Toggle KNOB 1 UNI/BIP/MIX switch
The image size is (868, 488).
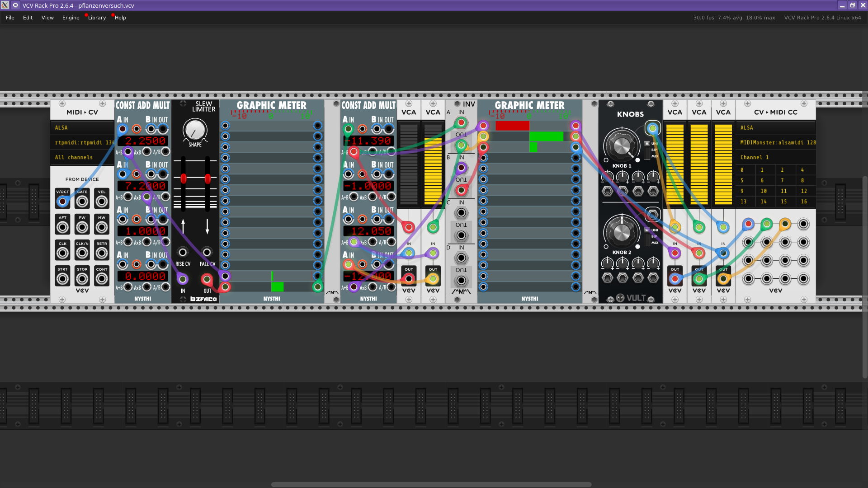coord(647,150)
